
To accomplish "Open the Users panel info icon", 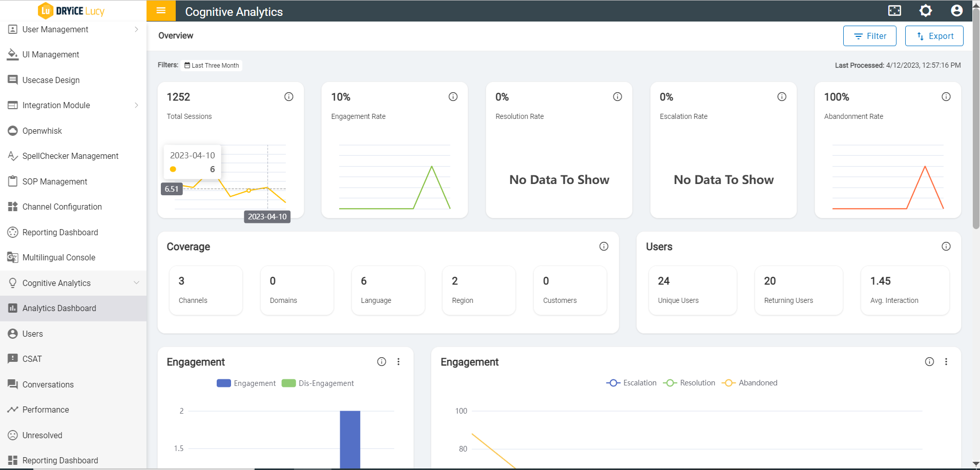I will pyautogui.click(x=946, y=247).
